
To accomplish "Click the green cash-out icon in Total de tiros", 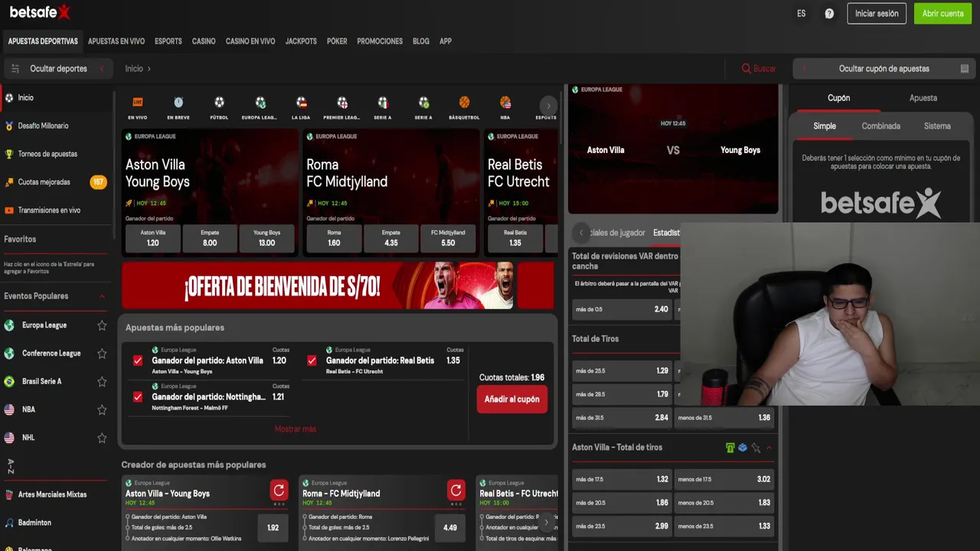I will (x=730, y=448).
